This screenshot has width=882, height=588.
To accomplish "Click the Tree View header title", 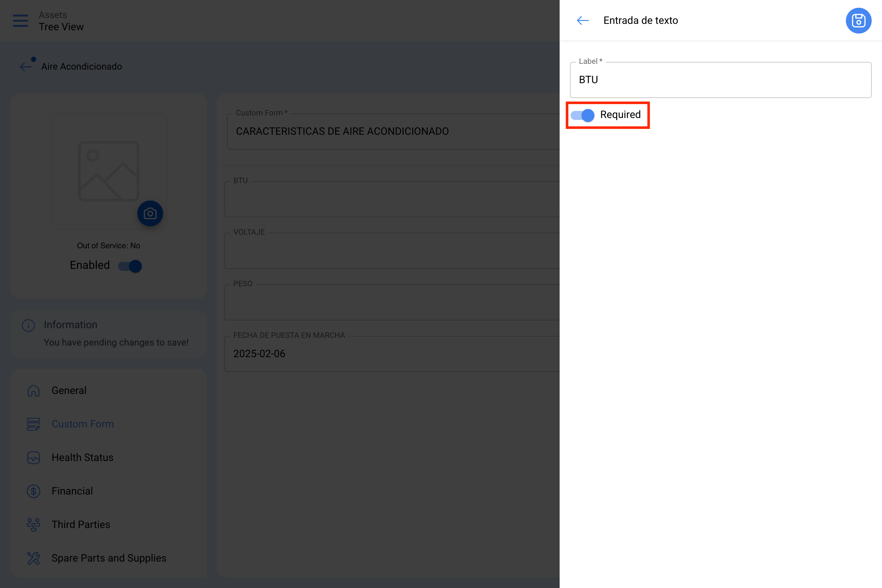I will point(61,27).
